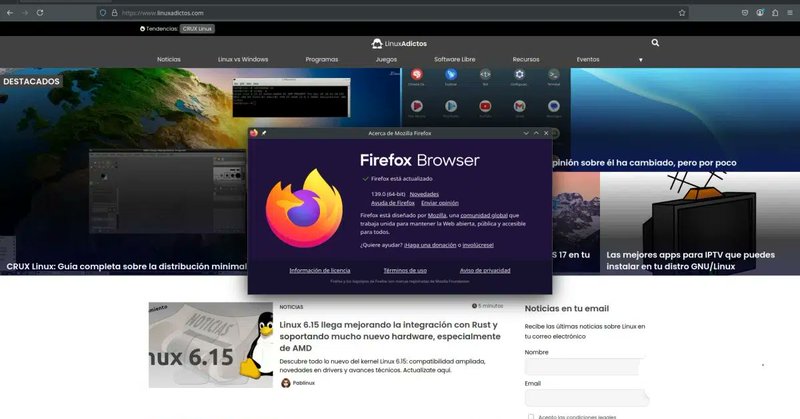Open the Programas menu
Screen dimensions: 800x419
click(x=322, y=59)
